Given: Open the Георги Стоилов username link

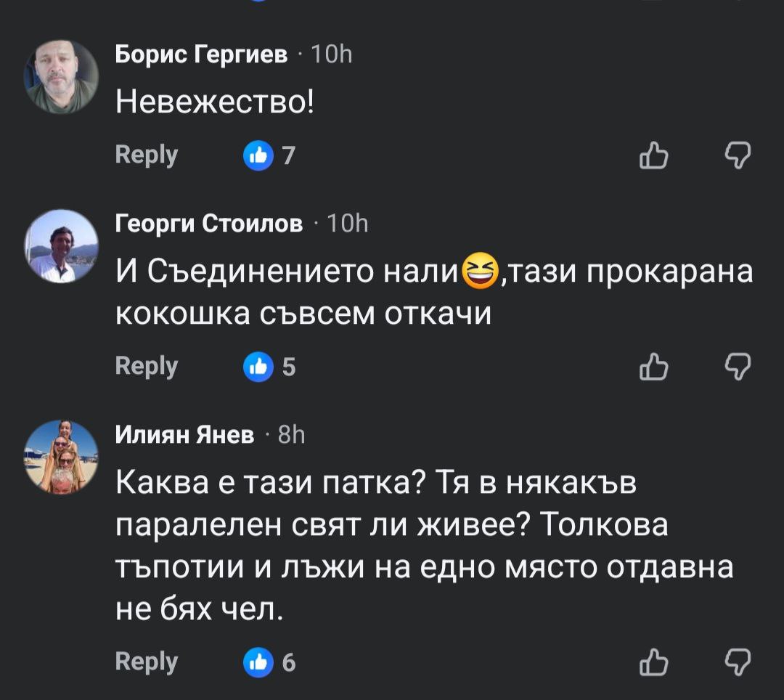Looking at the screenshot, I should pyautogui.click(x=210, y=224).
